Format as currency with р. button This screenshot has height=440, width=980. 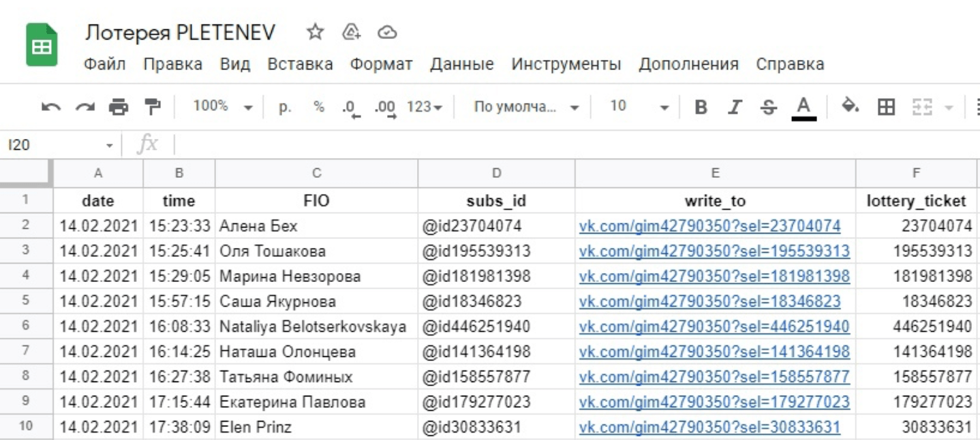[x=286, y=107]
